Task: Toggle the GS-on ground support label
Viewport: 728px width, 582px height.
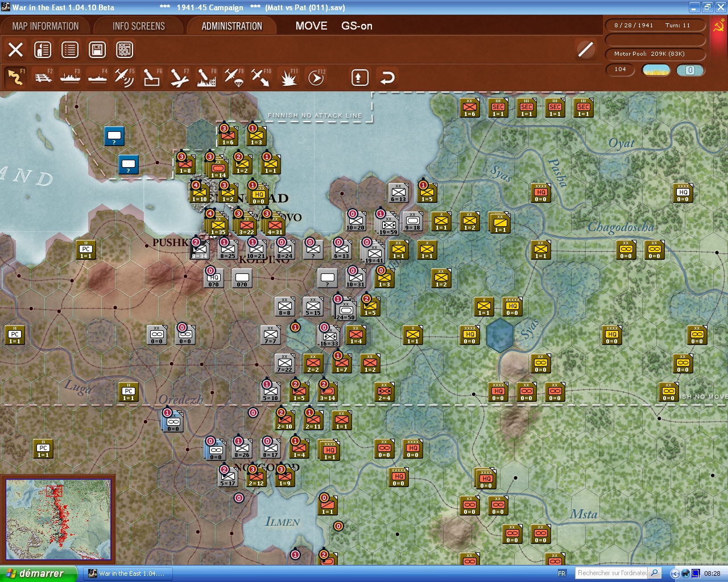Action: 357,26
